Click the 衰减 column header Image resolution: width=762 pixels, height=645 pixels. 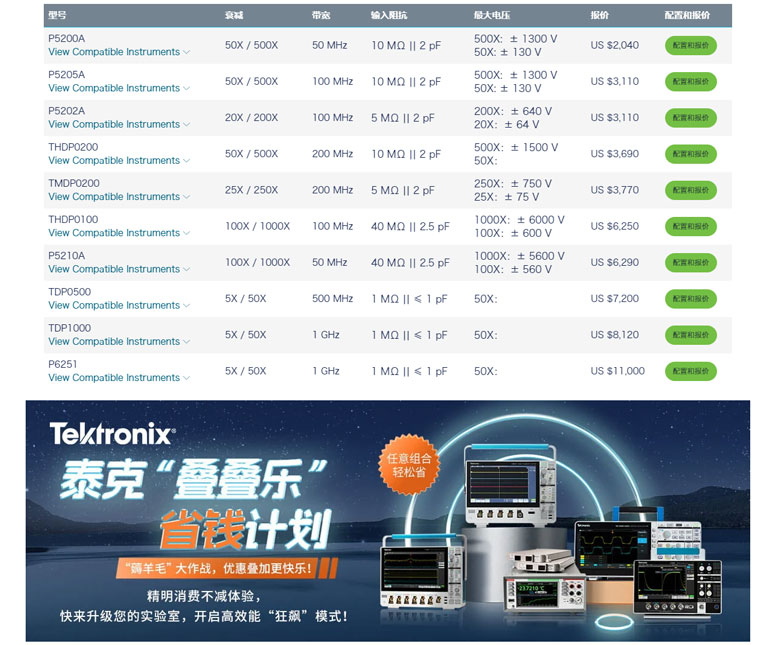tap(234, 15)
